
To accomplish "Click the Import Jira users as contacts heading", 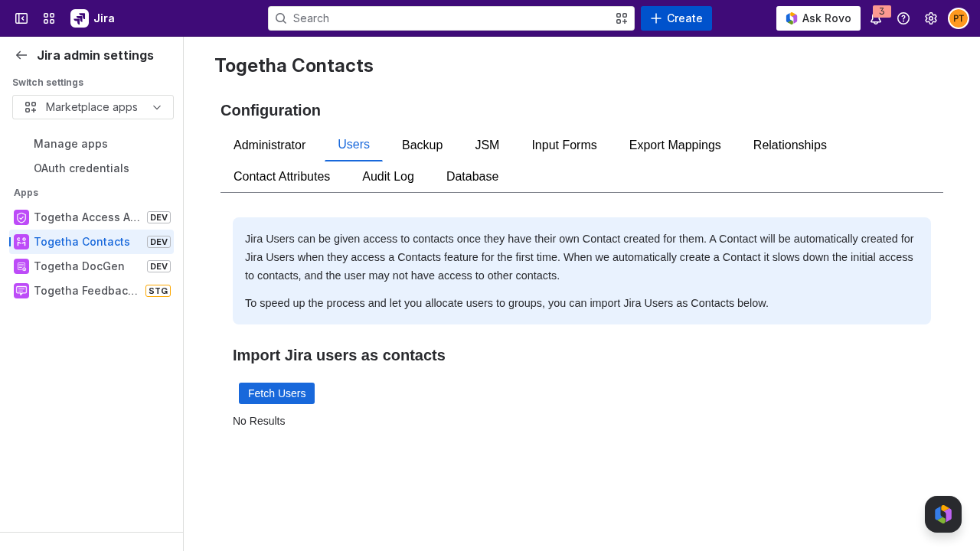I will coord(339,355).
